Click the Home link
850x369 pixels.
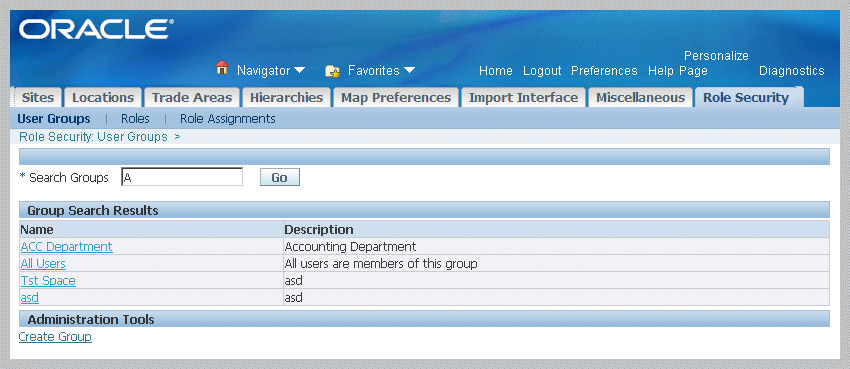tap(495, 71)
